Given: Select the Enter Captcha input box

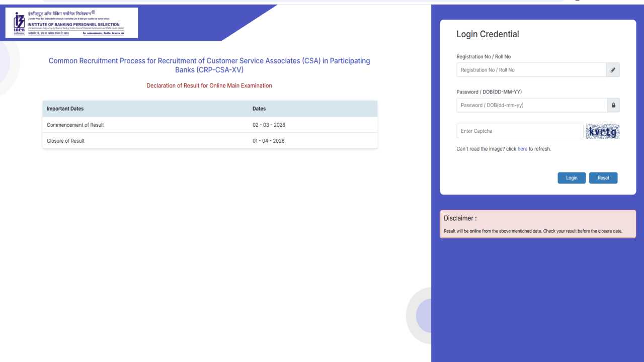Looking at the screenshot, I should coord(519,131).
